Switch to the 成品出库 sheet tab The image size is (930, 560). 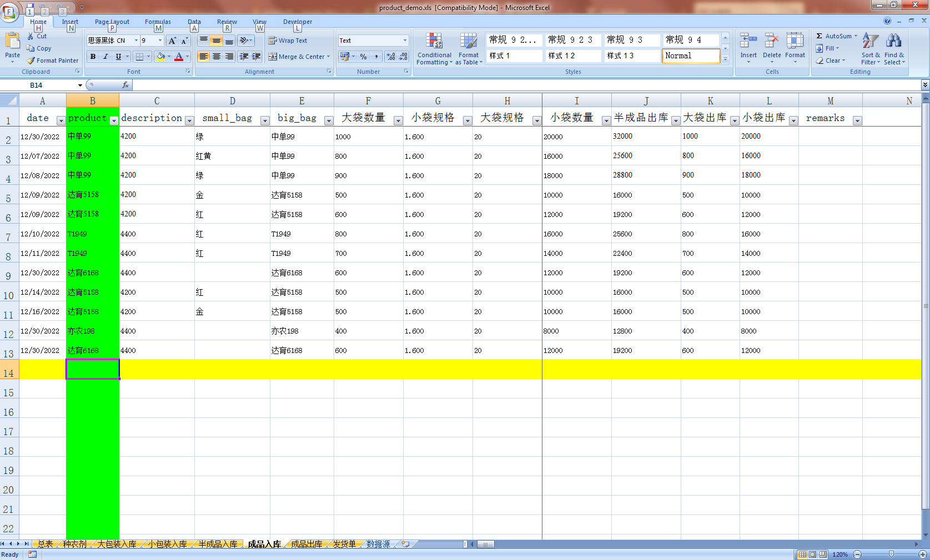(x=306, y=544)
